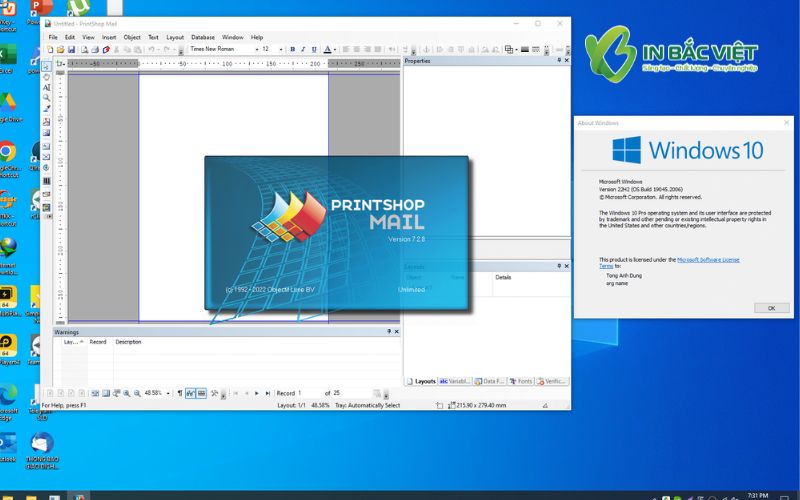The width and height of the screenshot is (800, 500).
Task: Open the File menu
Action: point(53,37)
